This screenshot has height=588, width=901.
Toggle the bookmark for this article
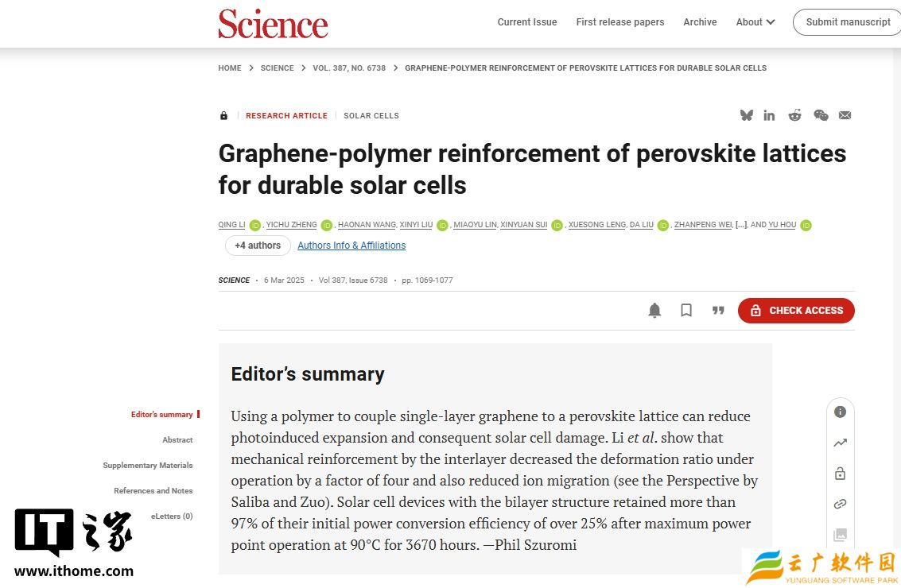[686, 311]
